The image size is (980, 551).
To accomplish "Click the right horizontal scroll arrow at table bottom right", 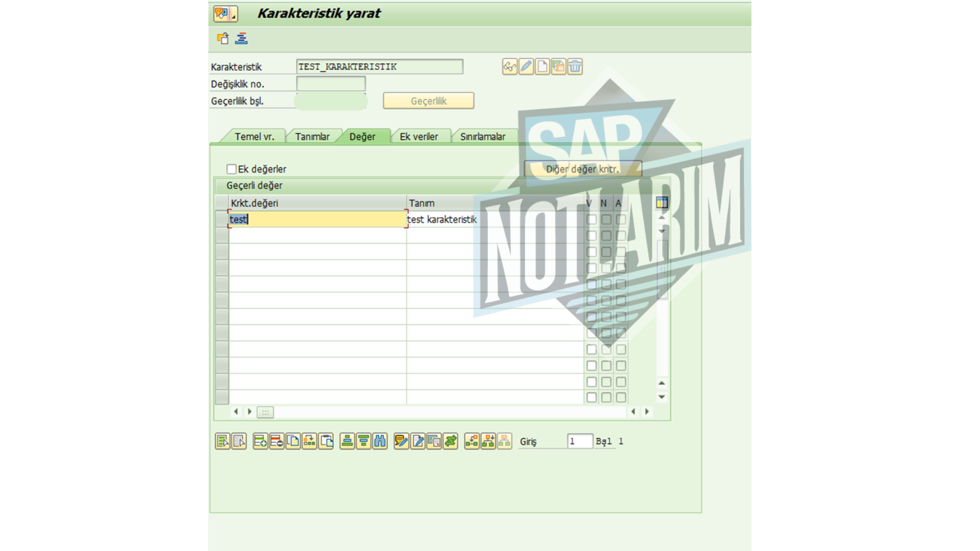I will tap(647, 411).
